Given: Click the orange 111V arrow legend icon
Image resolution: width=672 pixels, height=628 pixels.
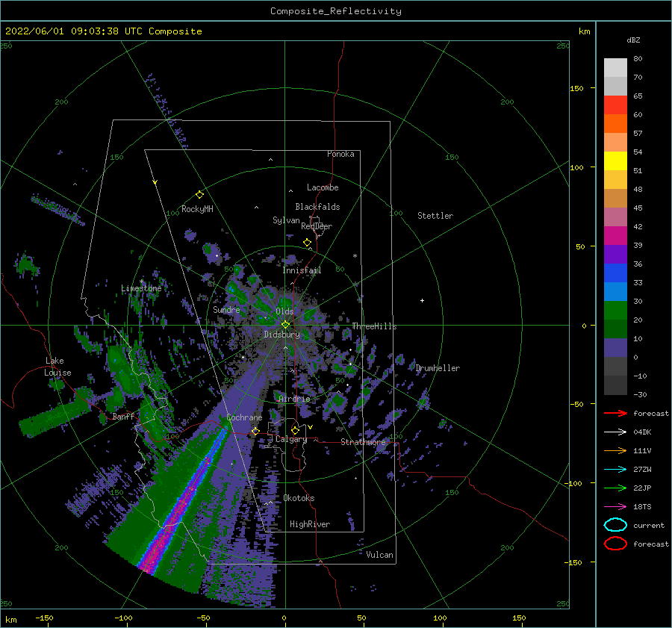Looking at the screenshot, I should tap(615, 450).
